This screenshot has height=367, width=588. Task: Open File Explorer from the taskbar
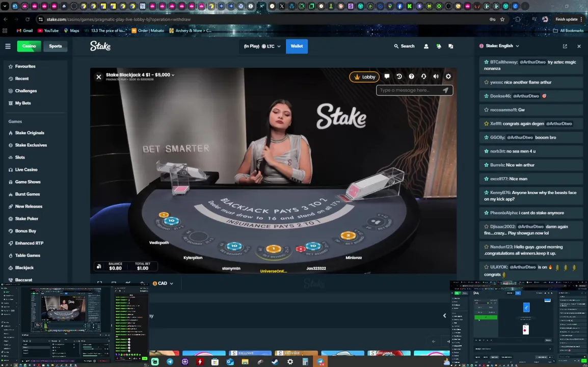[x=245, y=362]
